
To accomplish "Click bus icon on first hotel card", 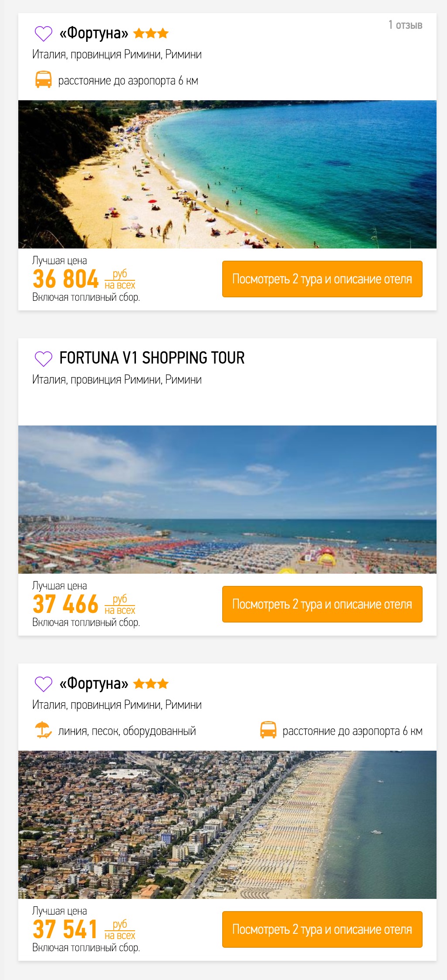I will pyautogui.click(x=43, y=80).
